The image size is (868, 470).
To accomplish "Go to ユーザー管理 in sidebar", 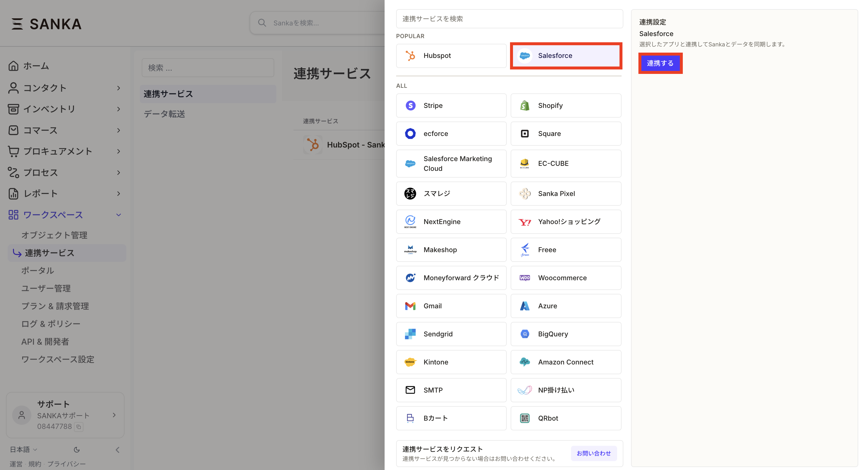I will tap(46, 288).
